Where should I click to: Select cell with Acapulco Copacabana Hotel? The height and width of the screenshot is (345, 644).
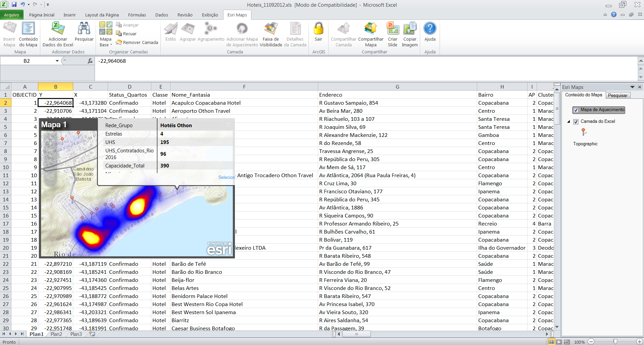(244, 103)
